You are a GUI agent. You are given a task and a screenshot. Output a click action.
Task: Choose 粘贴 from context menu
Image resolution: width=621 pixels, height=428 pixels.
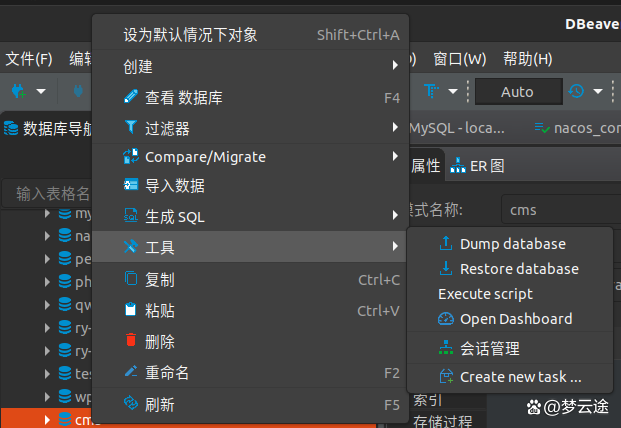point(250,310)
